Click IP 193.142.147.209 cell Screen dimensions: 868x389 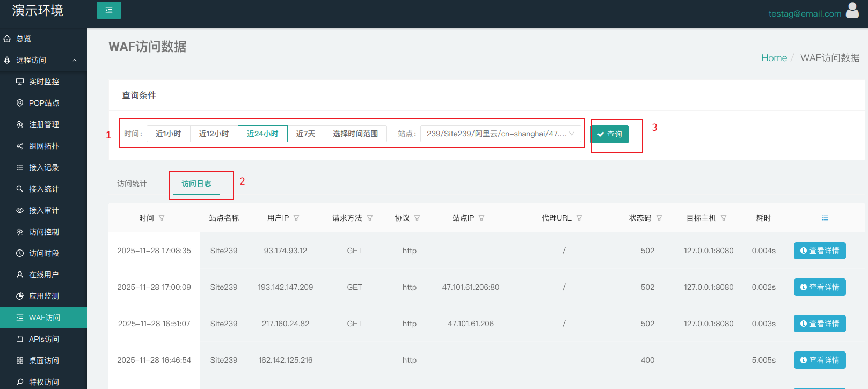click(x=286, y=287)
